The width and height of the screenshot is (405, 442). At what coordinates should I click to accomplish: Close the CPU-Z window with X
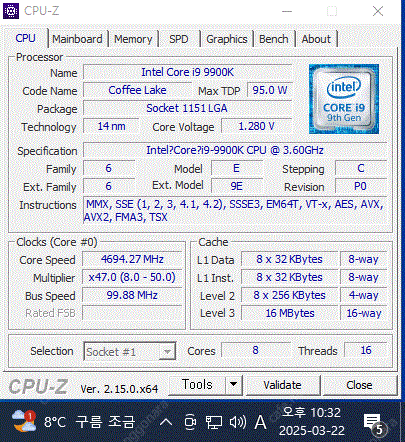(x=378, y=11)
